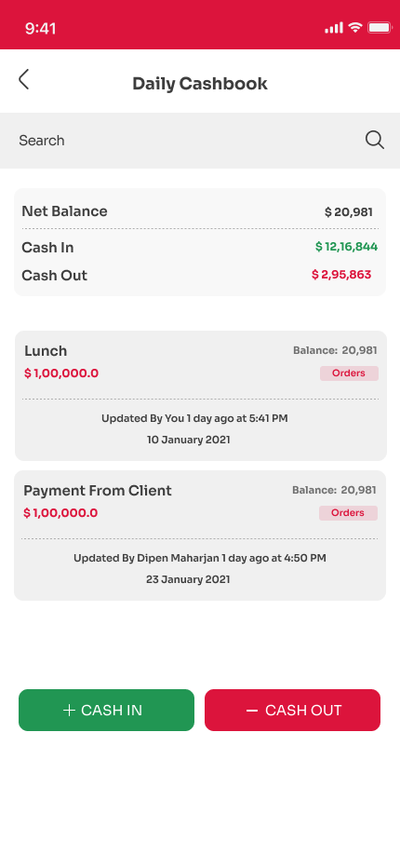Tap the status bar clock showing 9:41
The width and height of the screenshot is (400, 868).
point(40,29)
